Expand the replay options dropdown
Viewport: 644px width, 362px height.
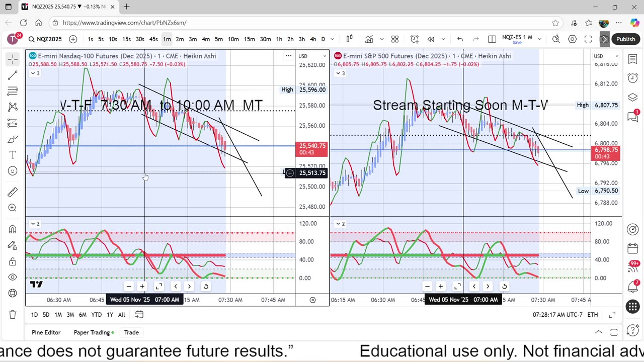tap(443, 39)
